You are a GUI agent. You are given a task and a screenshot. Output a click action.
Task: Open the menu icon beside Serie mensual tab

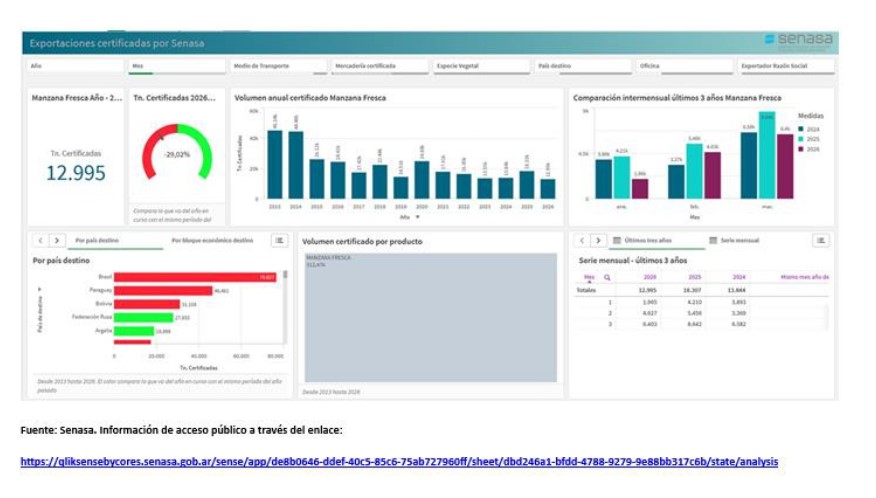coord(820,241)
